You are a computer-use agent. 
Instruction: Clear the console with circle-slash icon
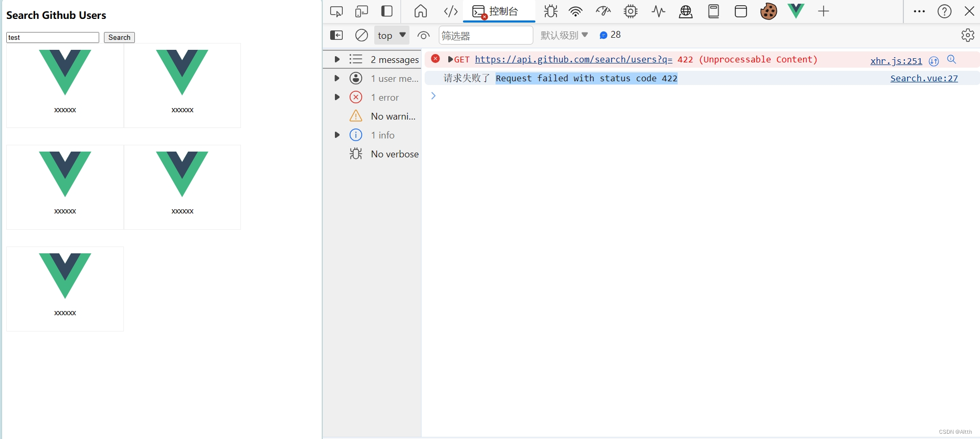(362, 35)
